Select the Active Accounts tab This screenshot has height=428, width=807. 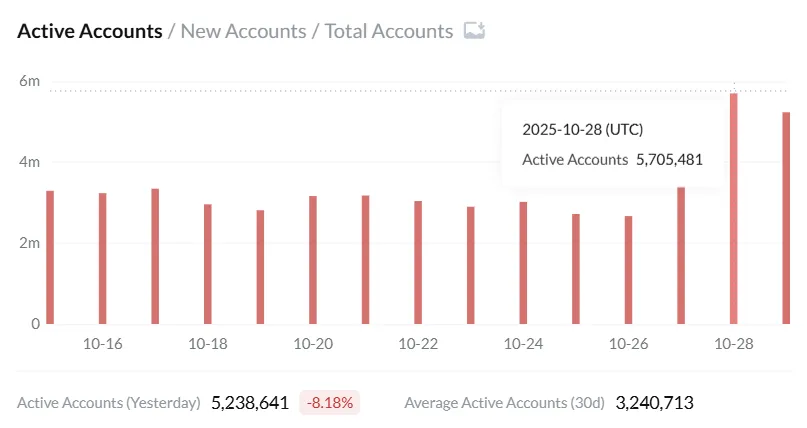pyautogui.click(x=90, y=31)
